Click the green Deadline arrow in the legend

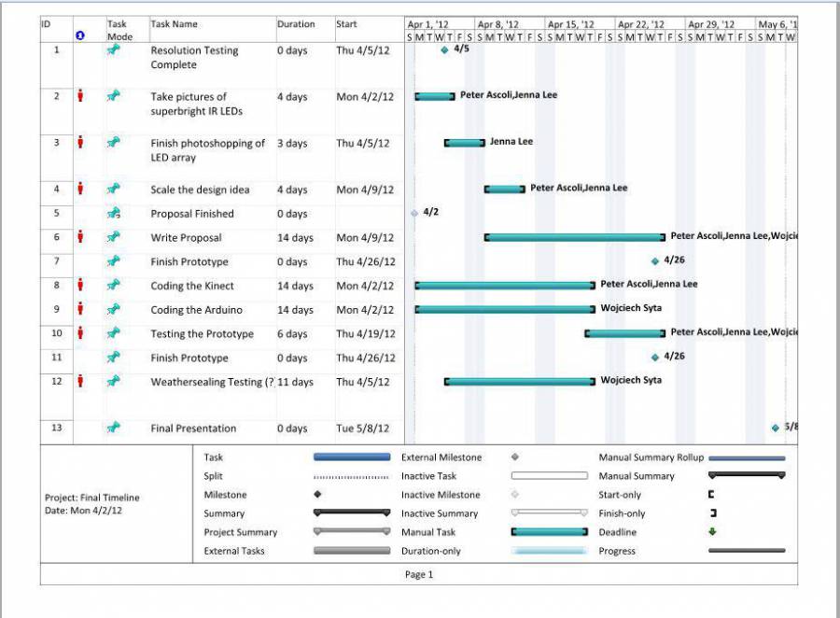(712, 532)
